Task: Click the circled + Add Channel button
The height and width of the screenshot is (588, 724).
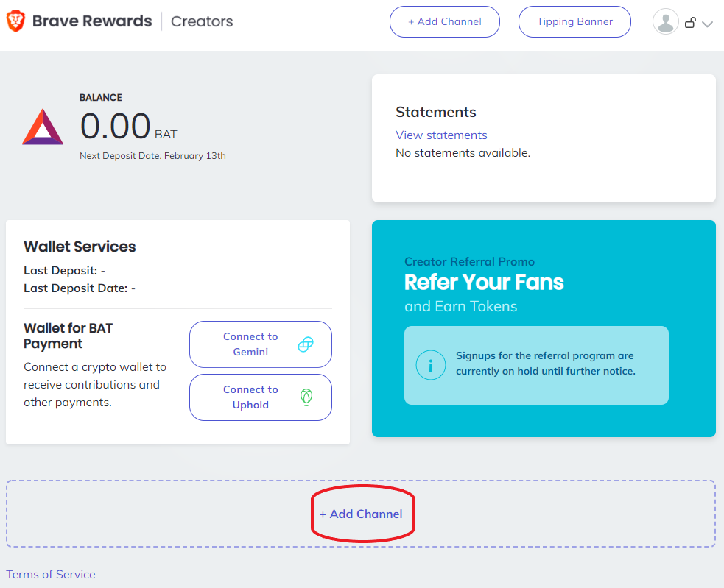Action: point(362,514)
